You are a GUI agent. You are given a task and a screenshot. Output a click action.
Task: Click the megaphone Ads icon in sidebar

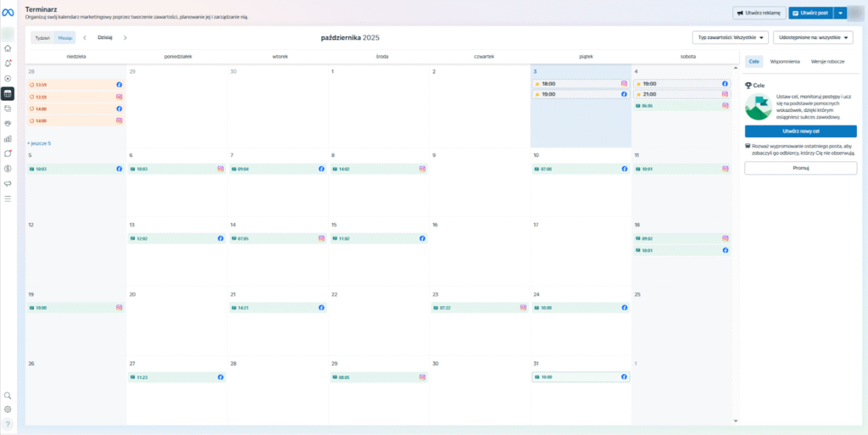click(x=8, y=183)
